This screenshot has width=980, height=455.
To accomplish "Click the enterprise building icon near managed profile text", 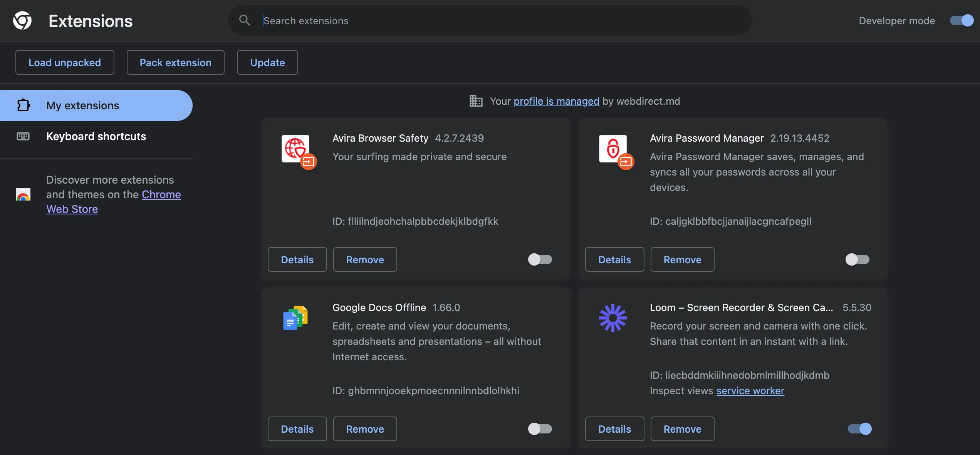I will coord(475,101).
